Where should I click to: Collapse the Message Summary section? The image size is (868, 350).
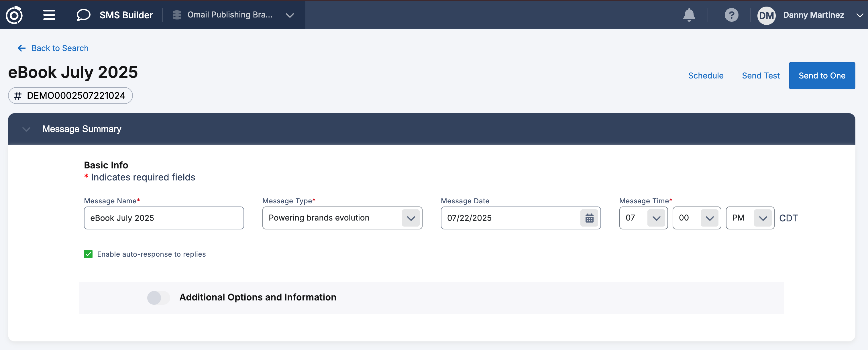pos(26,129)
